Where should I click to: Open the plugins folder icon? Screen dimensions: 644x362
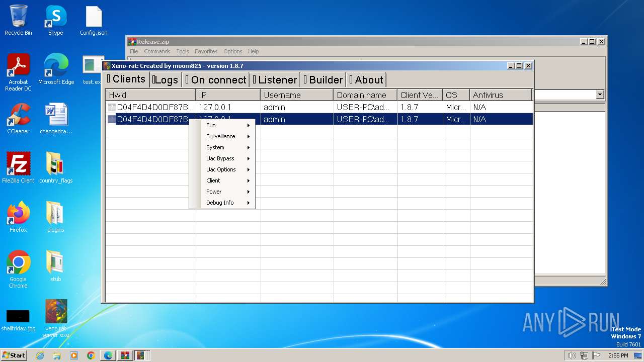[x=56, y=217]
